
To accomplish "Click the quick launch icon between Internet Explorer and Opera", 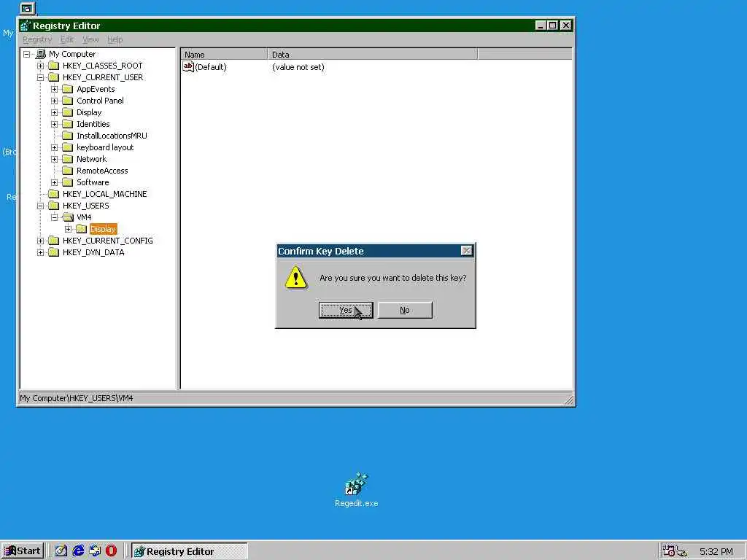I will point(95,551).
